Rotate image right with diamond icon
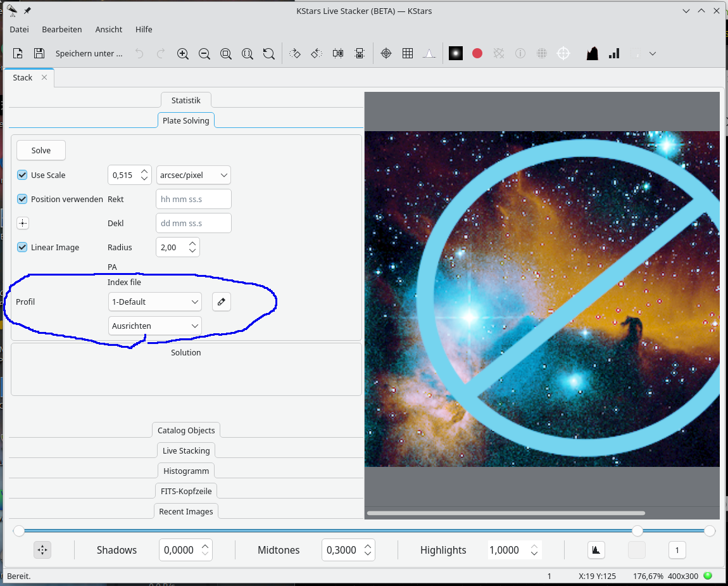 [x=295, y=53]
